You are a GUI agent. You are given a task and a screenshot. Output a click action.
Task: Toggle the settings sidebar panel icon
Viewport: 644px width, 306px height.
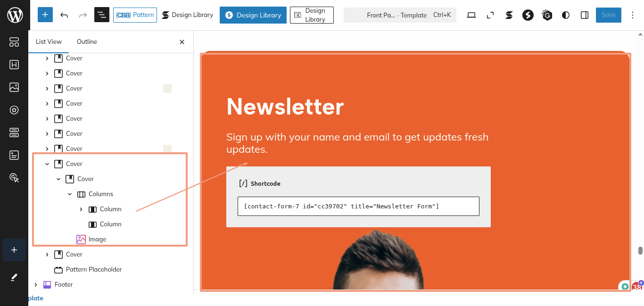585,15
